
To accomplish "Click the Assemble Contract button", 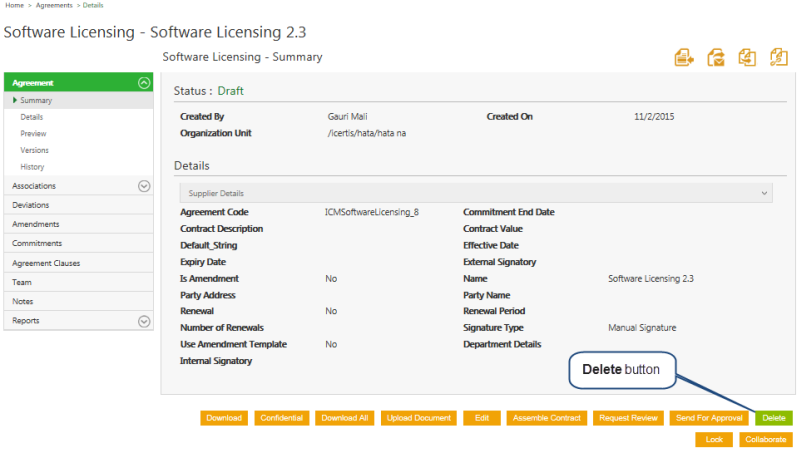I will (x=547, y=418).
